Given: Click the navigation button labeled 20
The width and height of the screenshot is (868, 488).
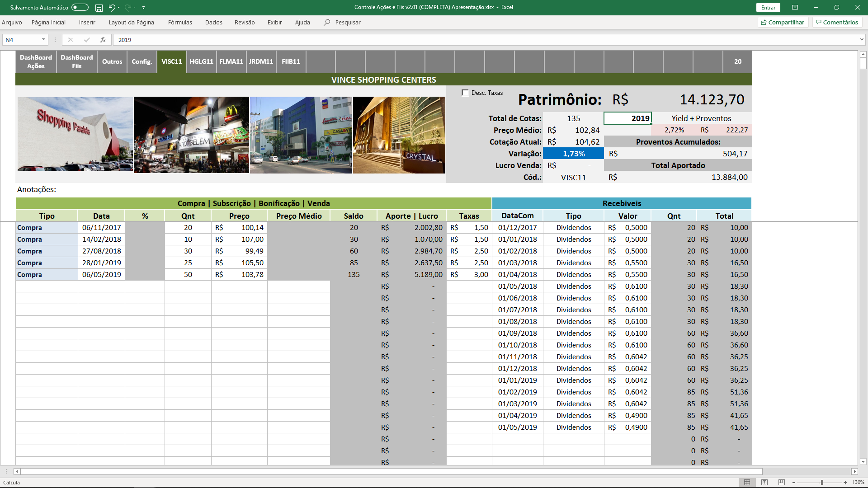Looking at the screenshot, I should click(x=738, y=61).
